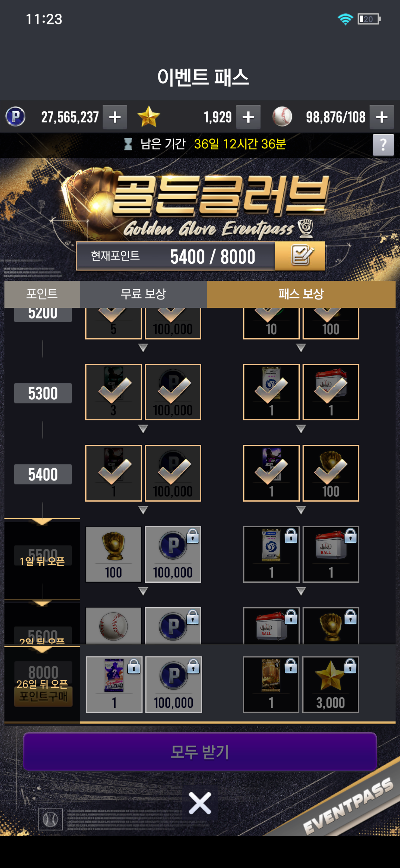Select the 무료 보상 tab header
Viewport: 400px width, 868px height.
pos(143,294)
